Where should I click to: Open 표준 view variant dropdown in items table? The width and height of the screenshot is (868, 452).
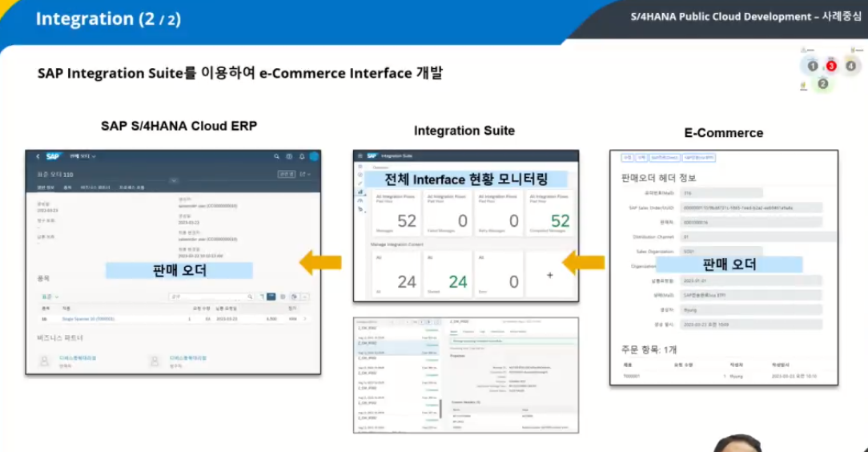(x=50, y=297)
